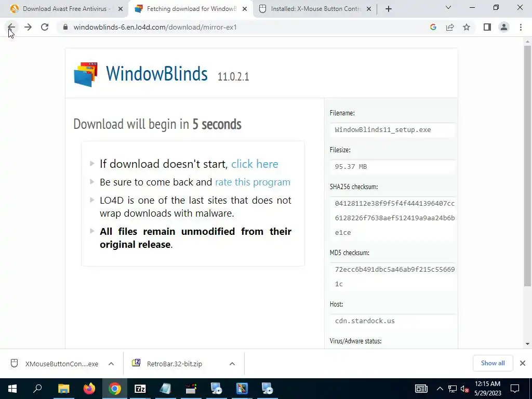The height and width of the screenshot is (399, 532).
Task: Reload the current page
Action: pyautogui.click(x=45, y=27)
